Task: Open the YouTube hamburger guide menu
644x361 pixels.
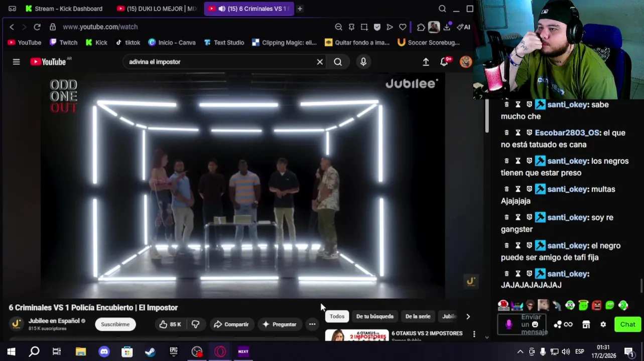Action: click(16, 62)
